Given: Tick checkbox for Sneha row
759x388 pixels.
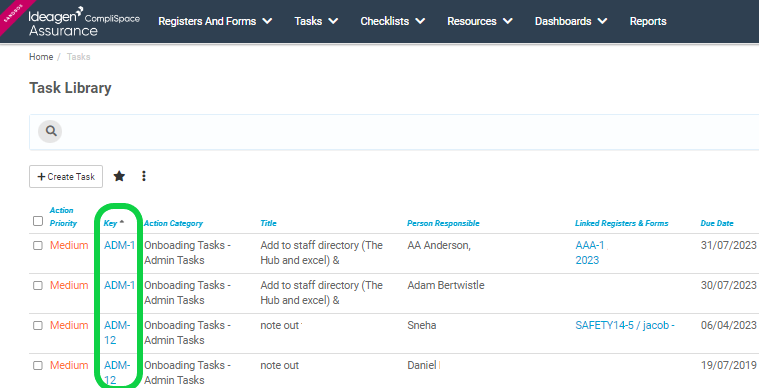Looking at the screenshot, I should click(38, 326).
